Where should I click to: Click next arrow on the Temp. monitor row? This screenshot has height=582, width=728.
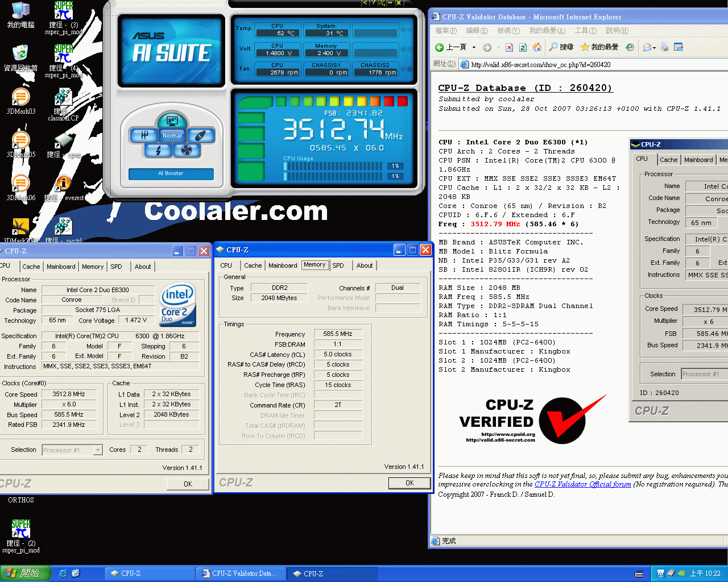click(409, 30)
